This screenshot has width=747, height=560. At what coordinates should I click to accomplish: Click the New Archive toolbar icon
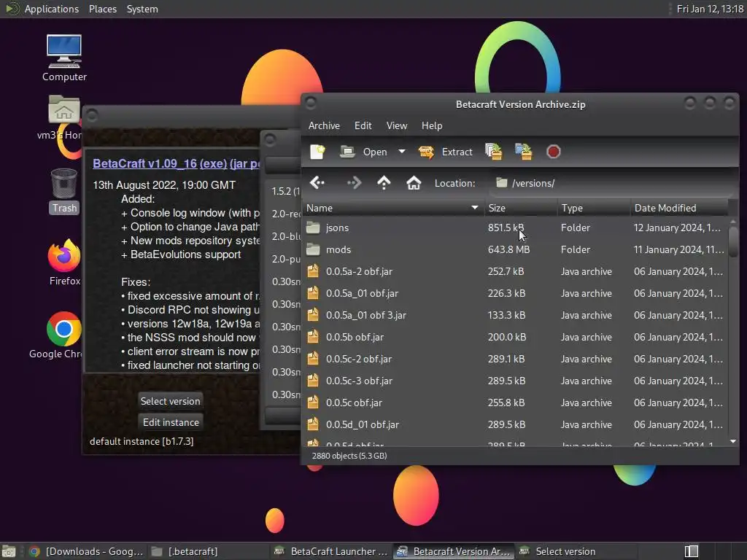tap(317, 152)
